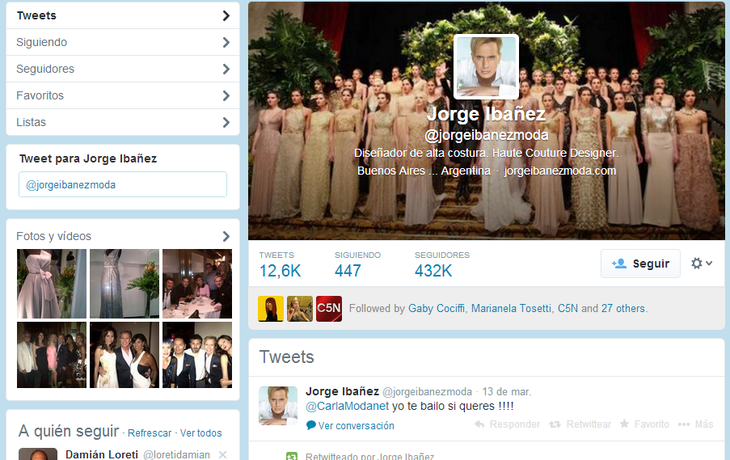Image resolution: width=730 pixels, height=460 pixels.
Task: Click the SEGUIDORES 432K counter
Action: tap(442, 264)
